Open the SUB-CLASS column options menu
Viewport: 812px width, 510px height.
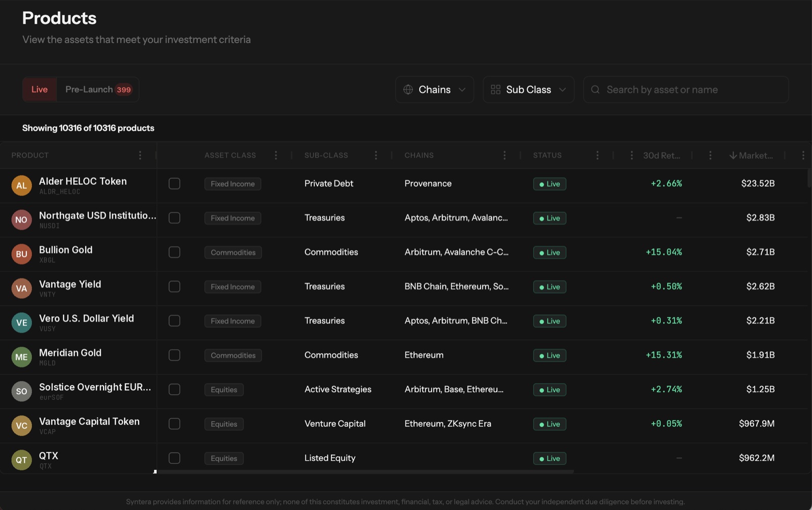coord(376,155)
